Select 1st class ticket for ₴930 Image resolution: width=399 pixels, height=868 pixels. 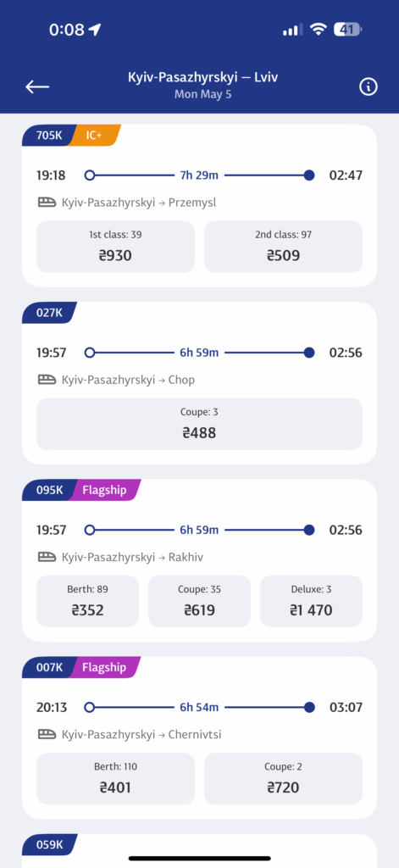(x=116, y=247)
